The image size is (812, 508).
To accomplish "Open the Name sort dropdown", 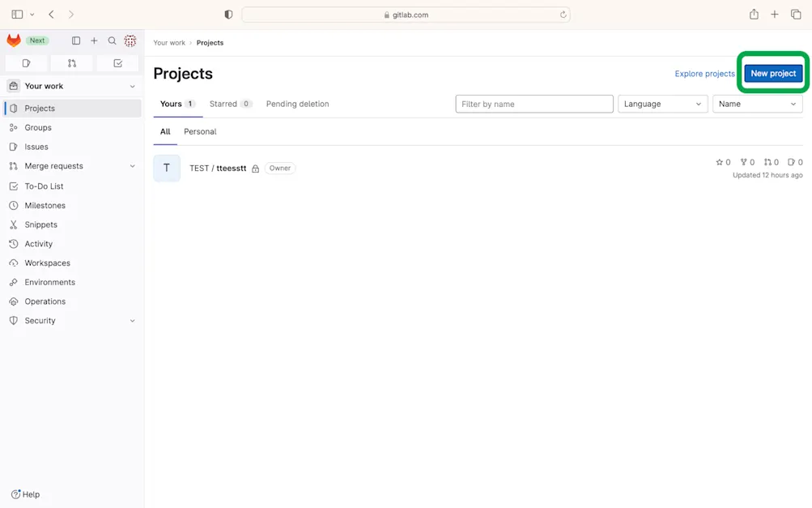I will [x=757, y=104].
